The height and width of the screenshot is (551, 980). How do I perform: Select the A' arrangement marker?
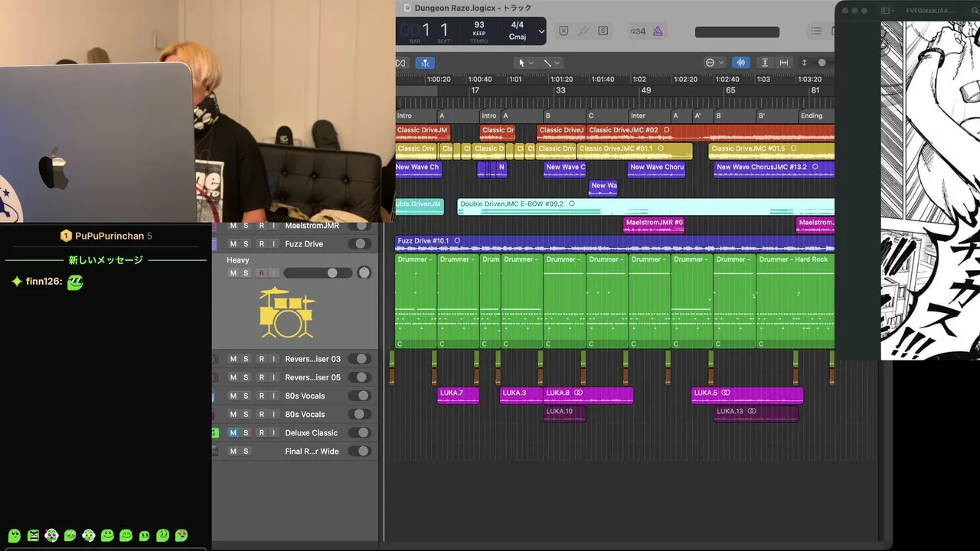pyautogui.click(x=701, y=116)
